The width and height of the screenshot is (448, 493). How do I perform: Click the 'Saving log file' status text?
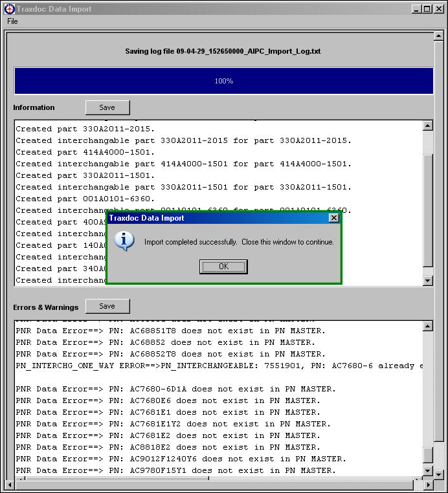tap(223, 51)
